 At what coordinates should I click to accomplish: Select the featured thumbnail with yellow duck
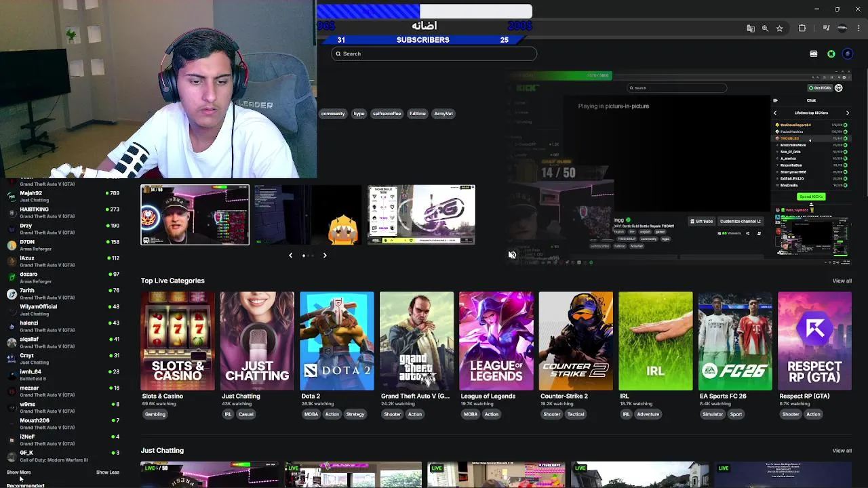308,215
